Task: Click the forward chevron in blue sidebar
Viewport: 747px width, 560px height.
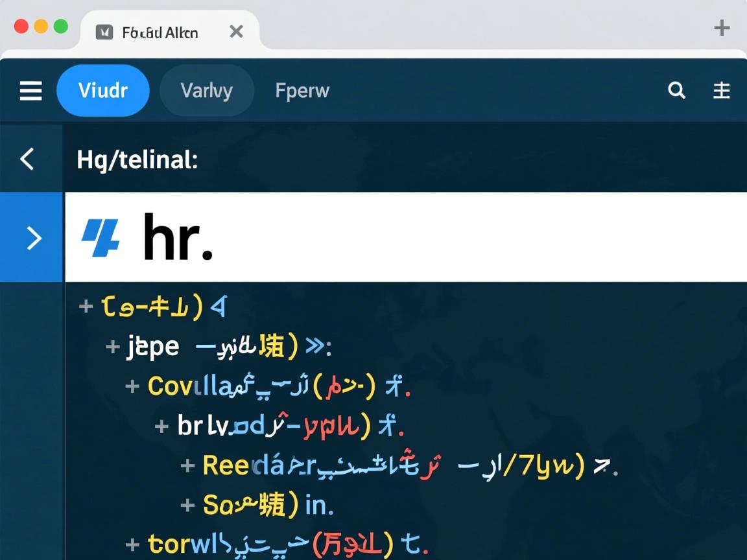Action: coord(33,239)
